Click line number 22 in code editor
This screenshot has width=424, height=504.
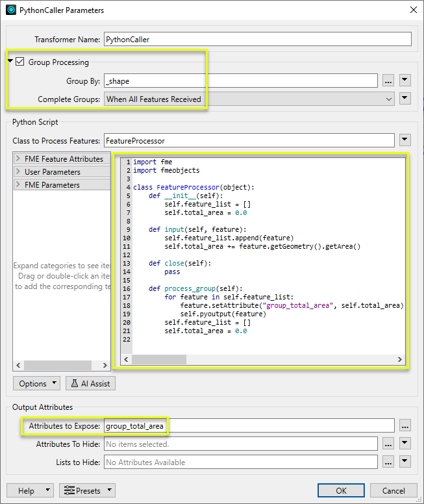(127, 339)
